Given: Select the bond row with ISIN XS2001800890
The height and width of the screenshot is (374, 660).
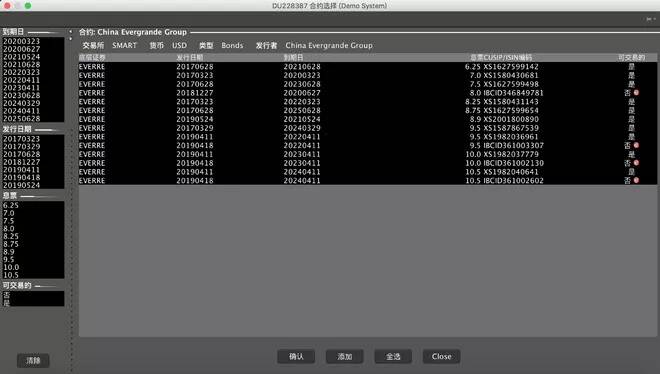Looking at the screenshot, I should pyautogui.click(x=367, y=119).
